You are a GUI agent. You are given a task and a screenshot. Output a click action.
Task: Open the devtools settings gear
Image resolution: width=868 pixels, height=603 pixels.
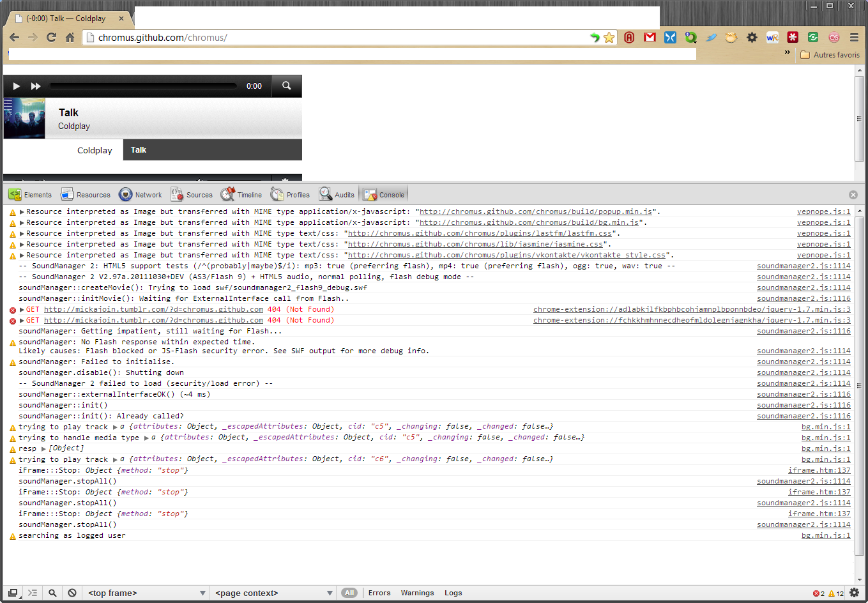(854, 593)
